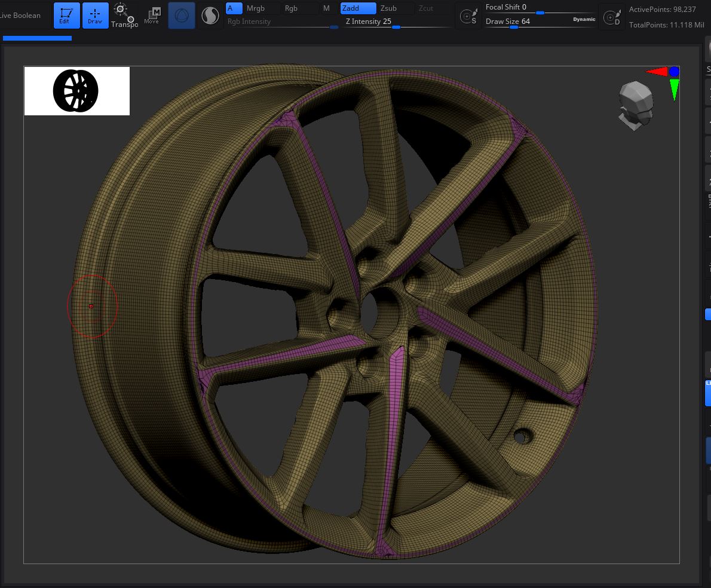Toggle the M material paint mode
Screen dimensions: 711x588
coord(326,8)
